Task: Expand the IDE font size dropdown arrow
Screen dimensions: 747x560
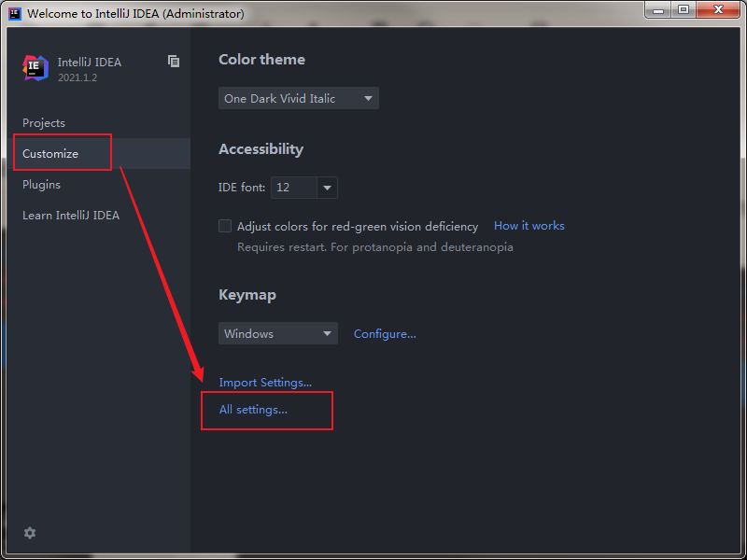Action: [x=328, y=188]
